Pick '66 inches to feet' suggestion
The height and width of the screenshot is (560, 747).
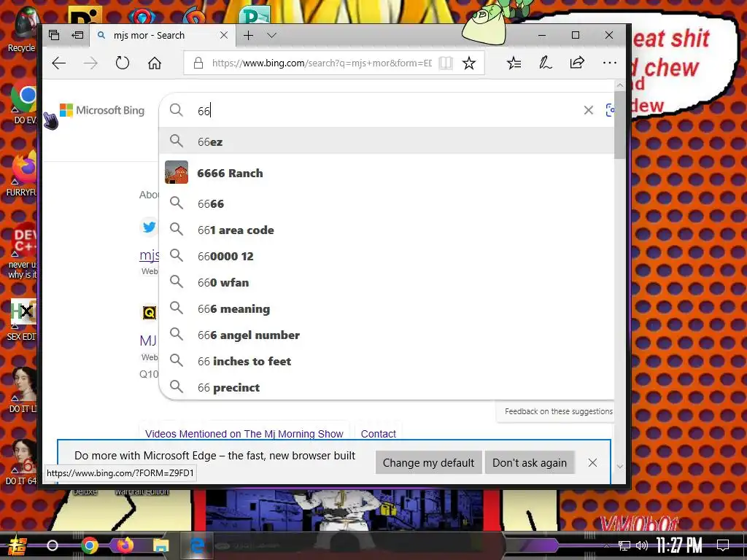coord(387,362)
